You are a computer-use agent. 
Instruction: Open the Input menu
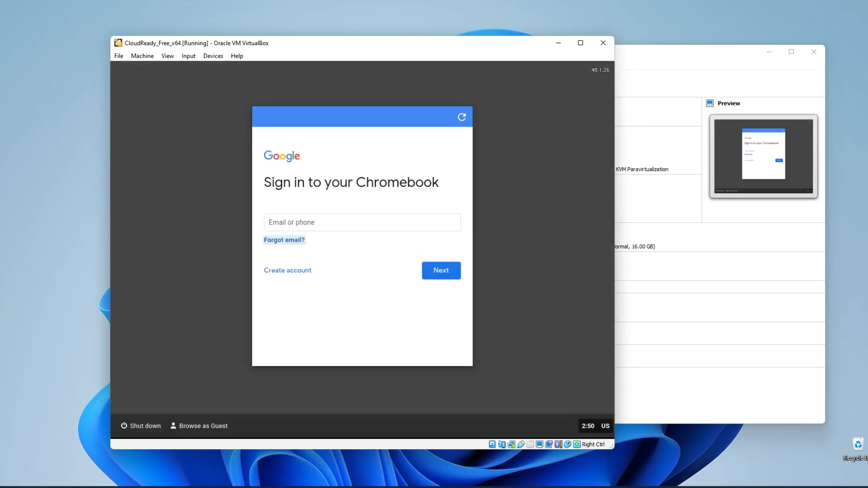click(x=188, y=56)
